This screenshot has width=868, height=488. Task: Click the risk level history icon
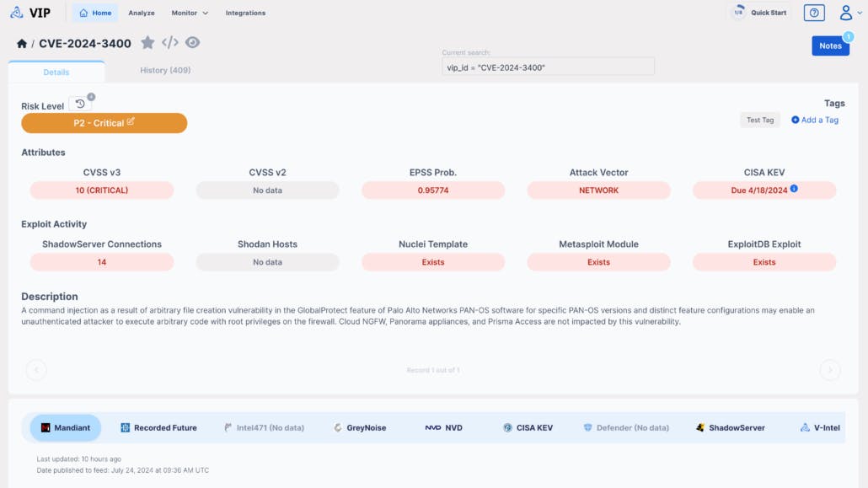80,104
